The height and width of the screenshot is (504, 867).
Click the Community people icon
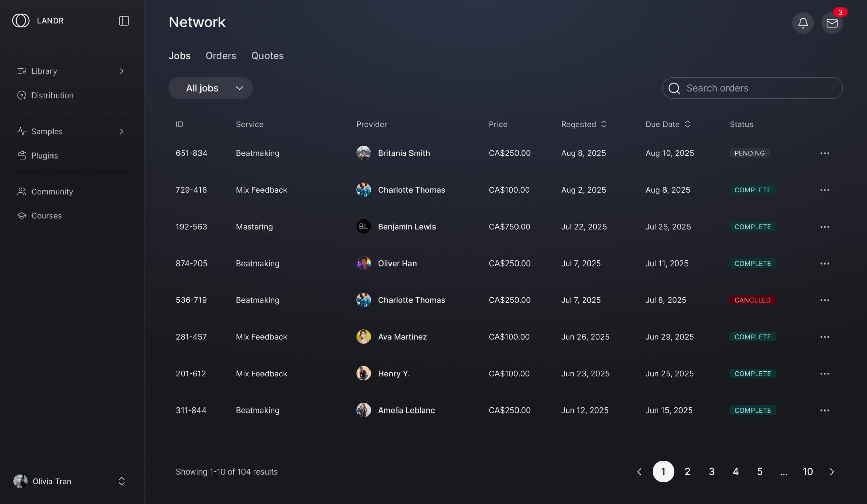[22, 192]
